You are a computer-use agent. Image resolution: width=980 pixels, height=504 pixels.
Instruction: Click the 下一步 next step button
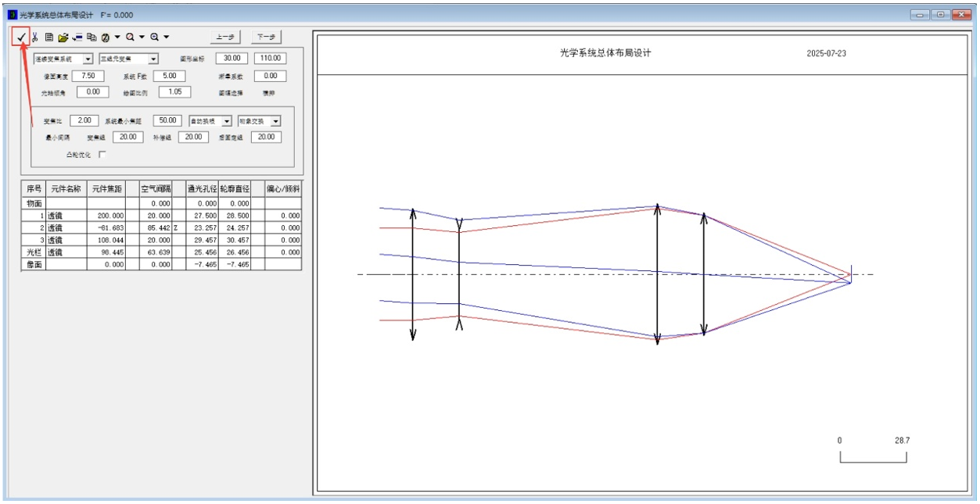tap(266, 37)
